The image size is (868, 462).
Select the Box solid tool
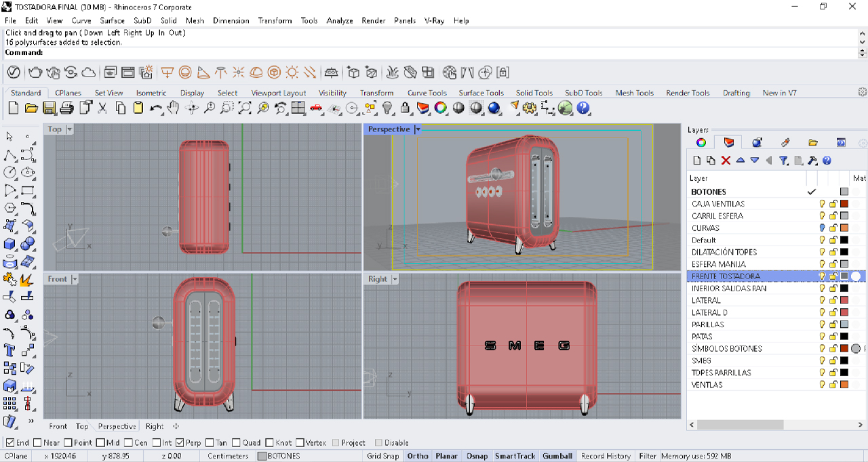[x=9, y=244]
